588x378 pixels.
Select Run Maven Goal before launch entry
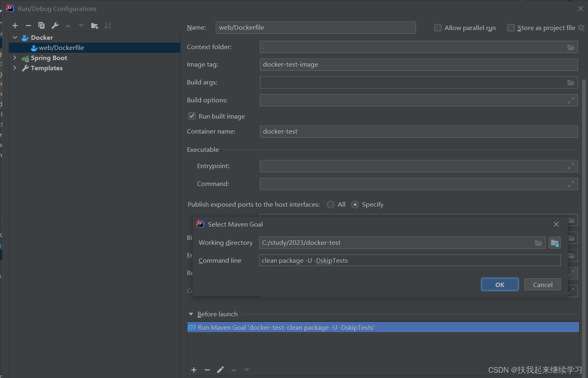[383, 327]
